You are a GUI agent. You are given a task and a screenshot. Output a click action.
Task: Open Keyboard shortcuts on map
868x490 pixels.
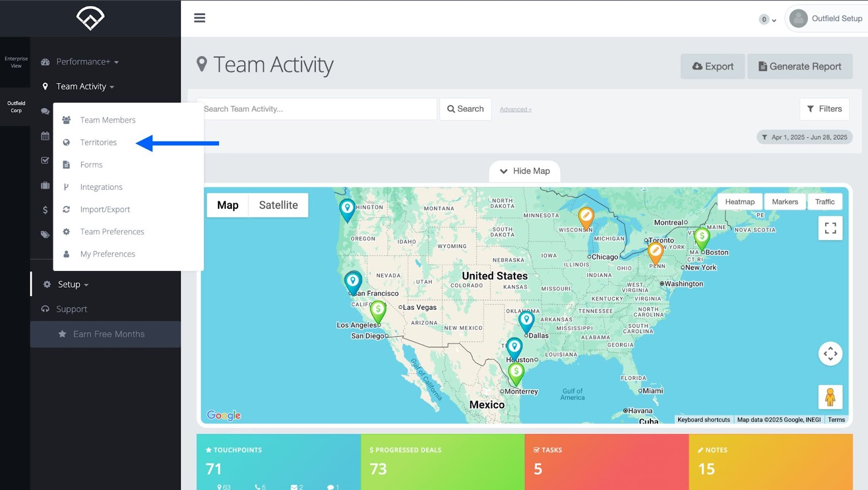(704, 419)
